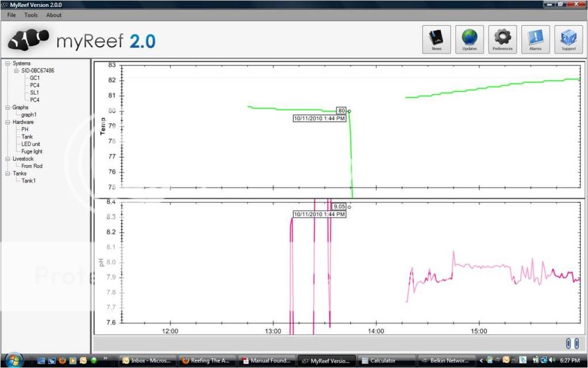Image resolution: width=588 pixels, height=368 pixels.
Task: Open the About menu
Action: click(53, 15)
